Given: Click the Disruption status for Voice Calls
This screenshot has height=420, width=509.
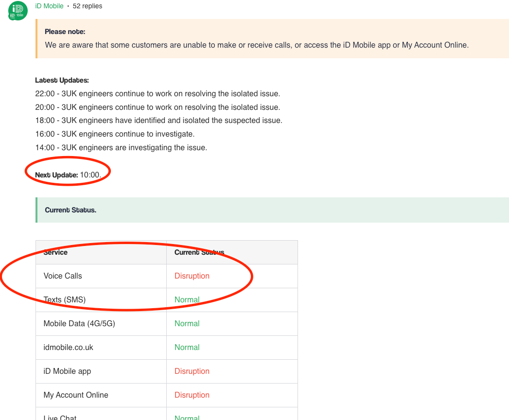Looking at the screenshot, I should [x=192, y=276].
